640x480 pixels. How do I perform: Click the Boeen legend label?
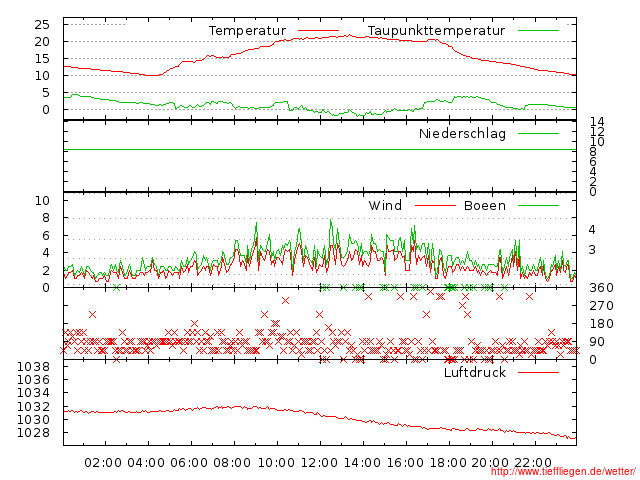click(x=485, y=205)
